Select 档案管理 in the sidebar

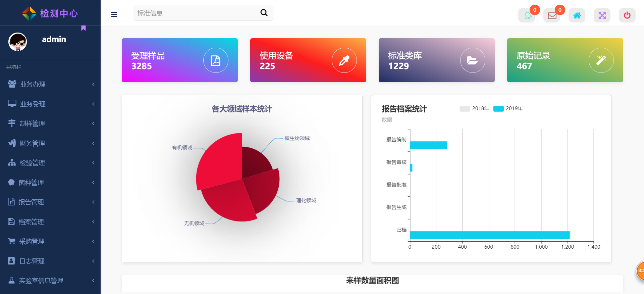pos(31,222)
